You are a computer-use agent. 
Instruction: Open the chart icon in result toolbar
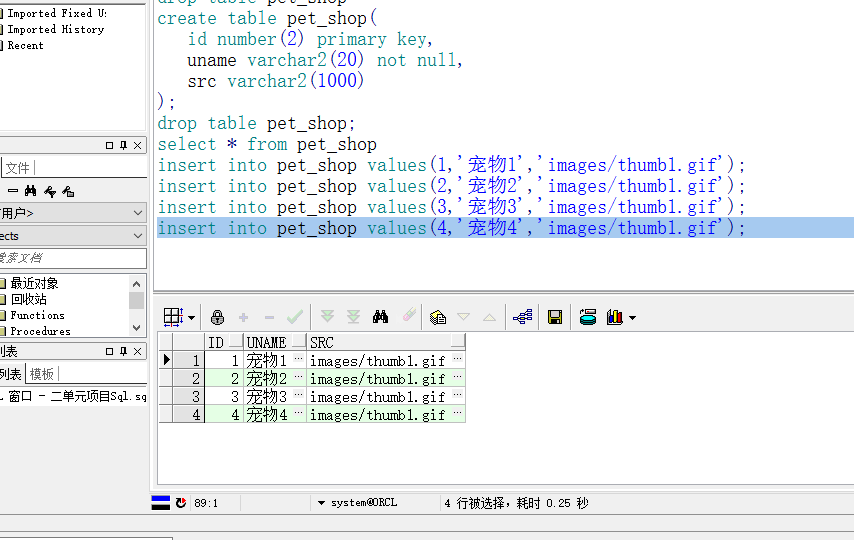tap(615, 317)
